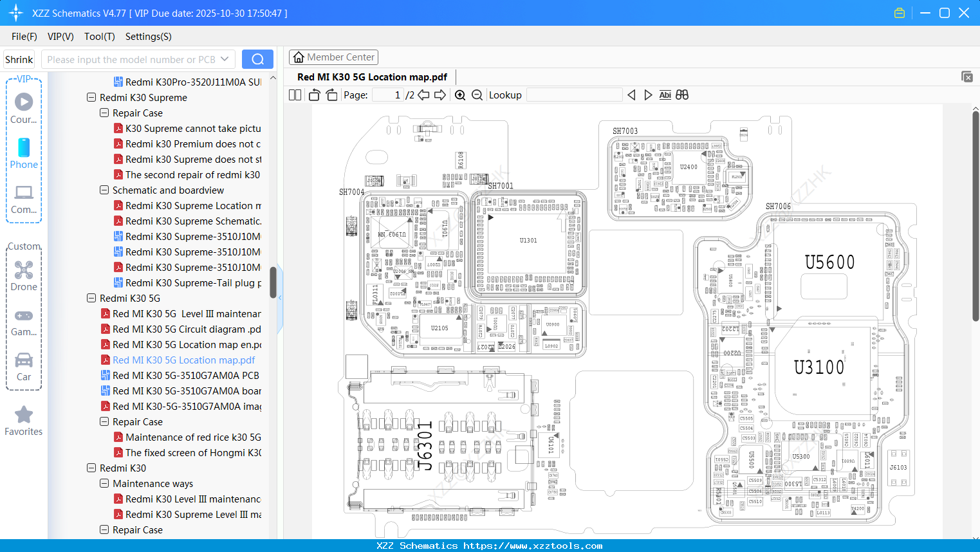The height and width of the screenshot is (552, 980).
Task: Click the Member Center button
Action: pyautogui.click(x=333, y=57)
